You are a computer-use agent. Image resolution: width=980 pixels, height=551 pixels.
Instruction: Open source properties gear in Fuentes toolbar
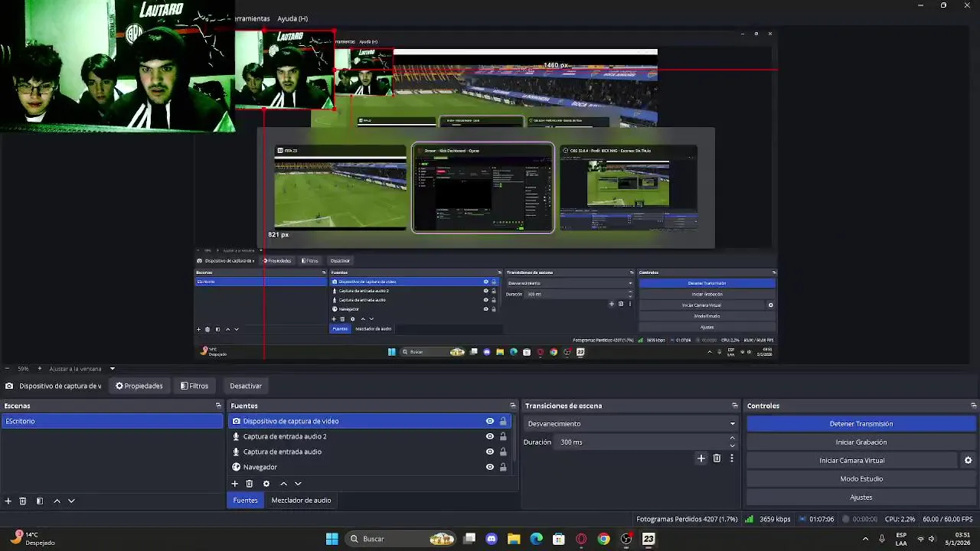tap(266, 484)
